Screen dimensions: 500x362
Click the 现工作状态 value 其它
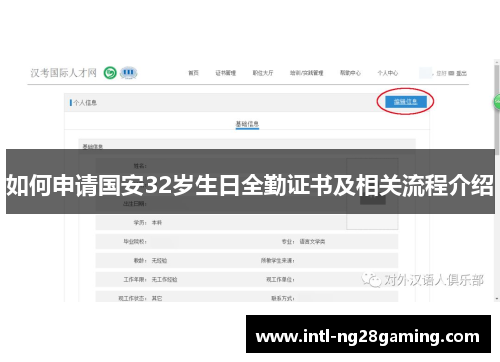pyautogui.click(x=157, y=298)
